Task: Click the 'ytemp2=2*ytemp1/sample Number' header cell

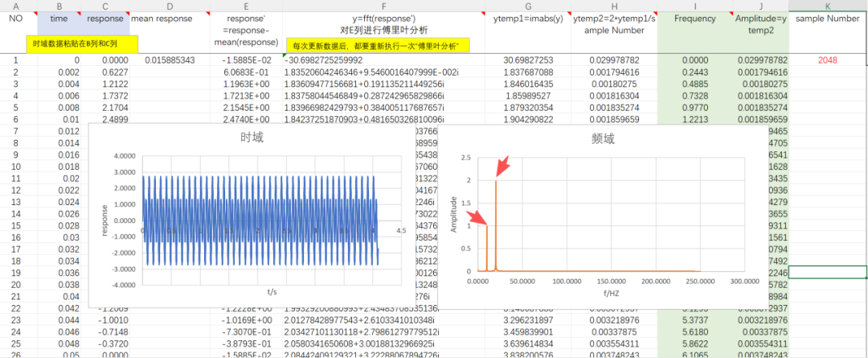Action: 615,33
